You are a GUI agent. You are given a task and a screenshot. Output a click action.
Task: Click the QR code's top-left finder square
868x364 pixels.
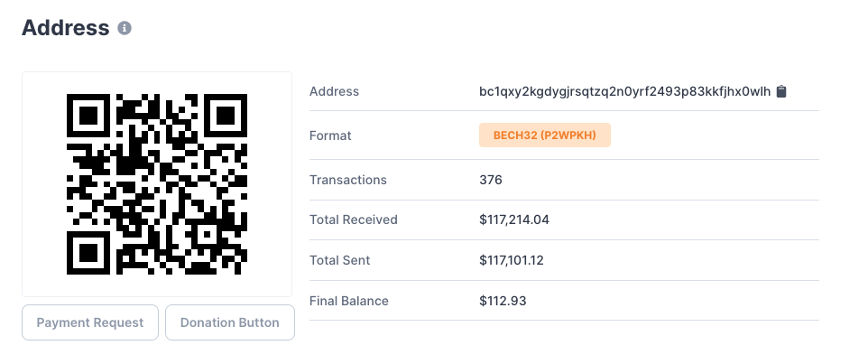[x=89, y=116]
